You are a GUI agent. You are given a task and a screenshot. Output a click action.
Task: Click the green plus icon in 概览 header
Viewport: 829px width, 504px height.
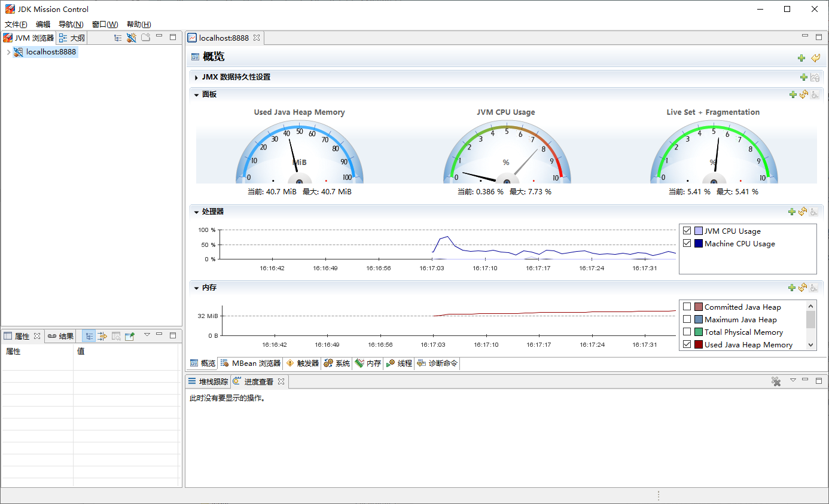(x=801, y=58)
